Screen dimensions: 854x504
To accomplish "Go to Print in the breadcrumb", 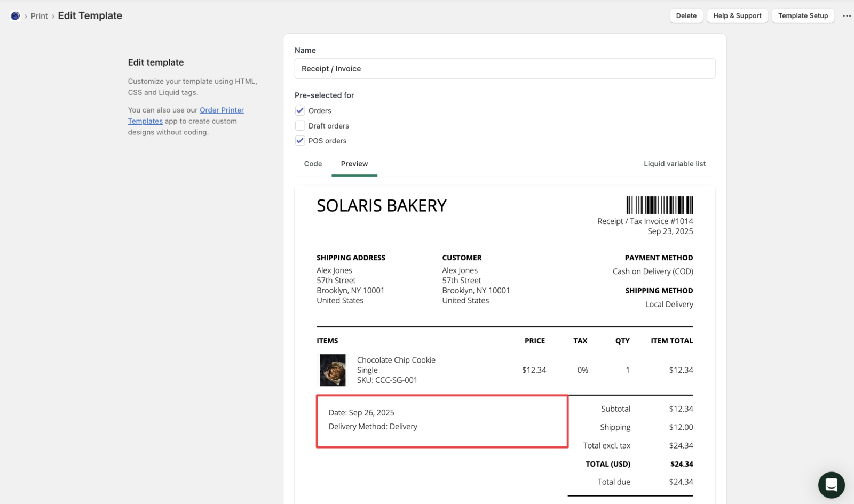I will [x=39, y=16].
